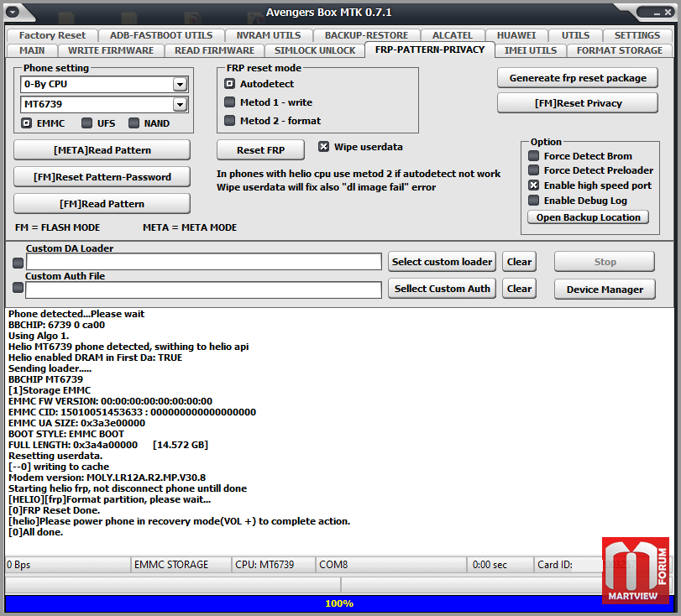Clear the Custom DA Loader path
Image resolution: width=681 pixels, height=616 pixels.
520,262
